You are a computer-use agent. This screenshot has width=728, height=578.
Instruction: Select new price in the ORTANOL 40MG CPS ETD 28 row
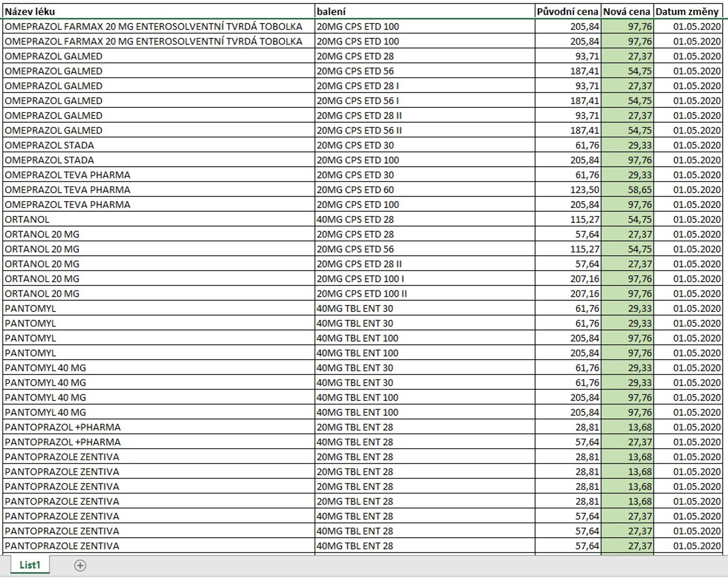click(628, 219)
